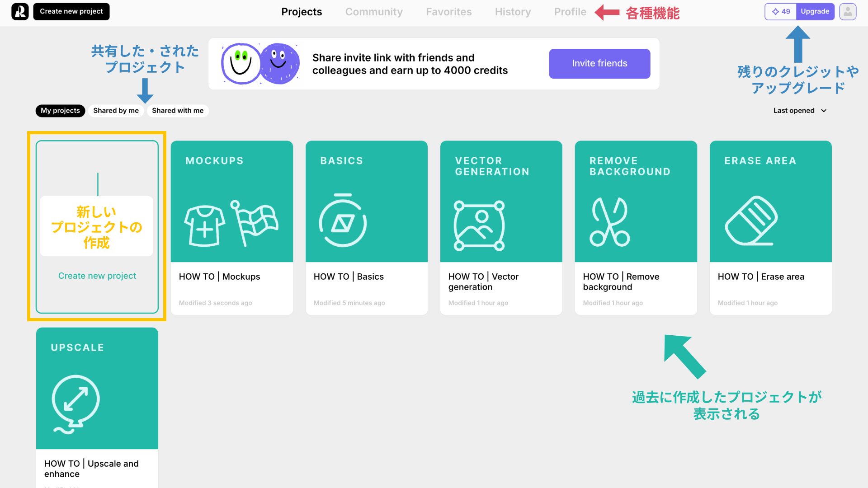Image resolution: width=868 pixels, height=488 pixels.
Task: Select the Shared by me tab
Action: click(116, 110)
